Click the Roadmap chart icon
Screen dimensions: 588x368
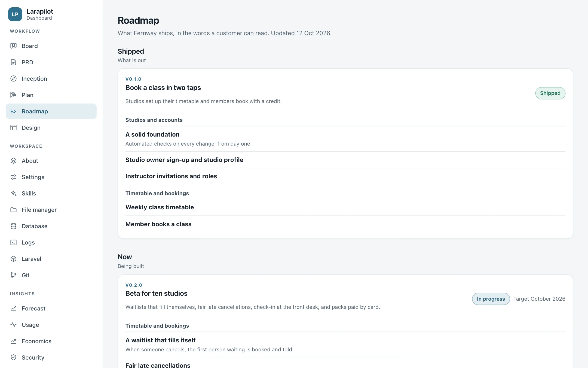pos(13,111)
